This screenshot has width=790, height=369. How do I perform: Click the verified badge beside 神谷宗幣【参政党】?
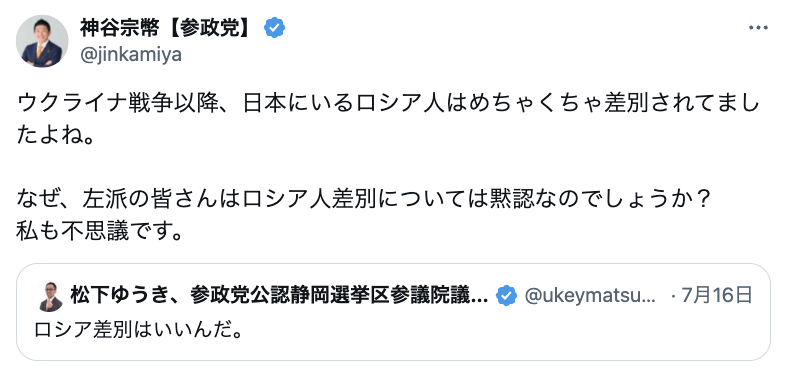(x=275, y=28)
